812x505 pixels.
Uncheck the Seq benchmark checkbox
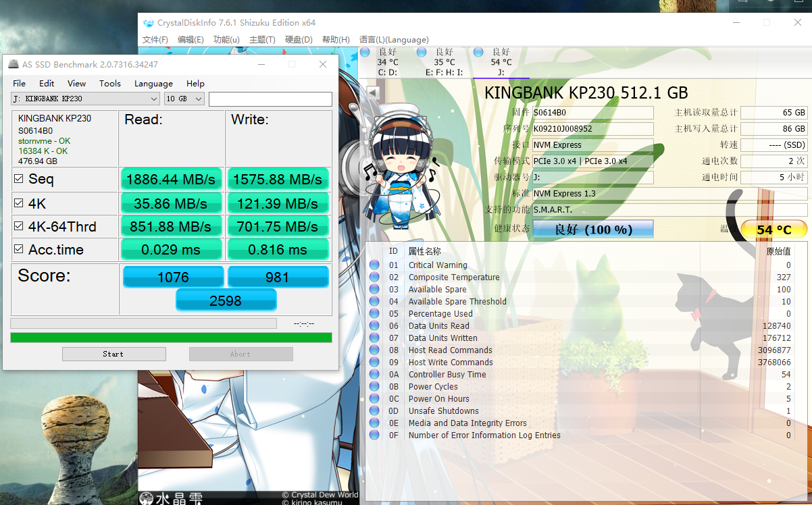tap(19, 179)
